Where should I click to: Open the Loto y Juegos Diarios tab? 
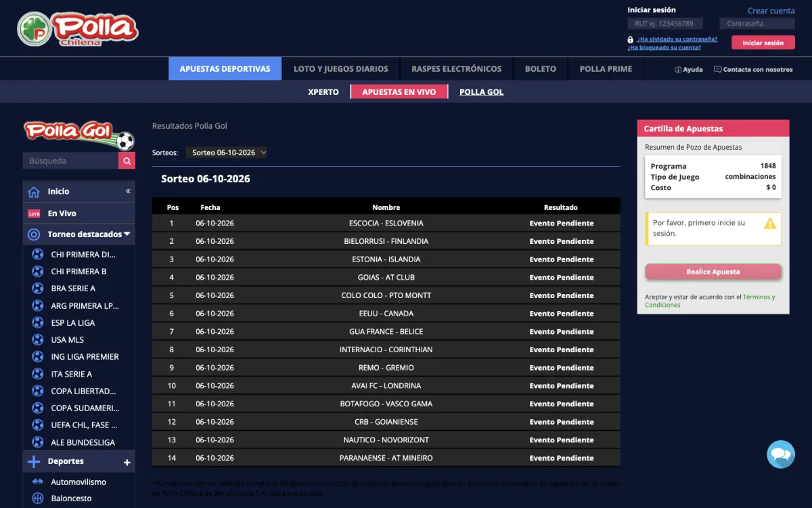341,68
